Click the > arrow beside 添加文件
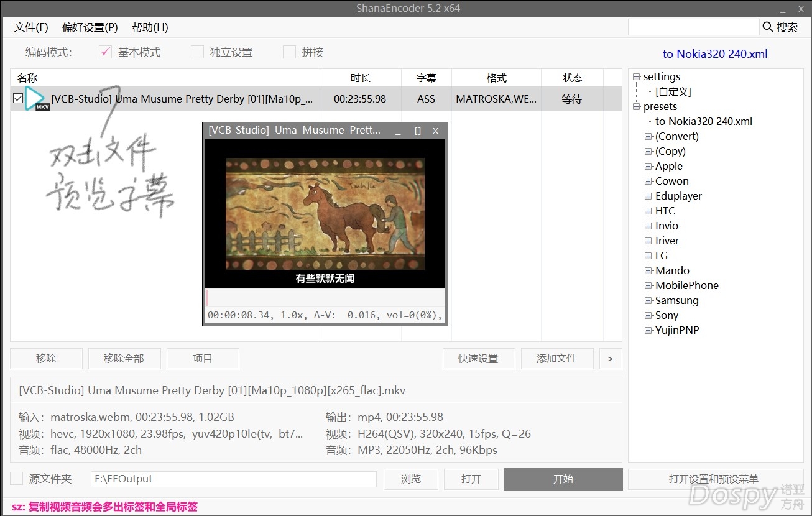 pos(610,359)
